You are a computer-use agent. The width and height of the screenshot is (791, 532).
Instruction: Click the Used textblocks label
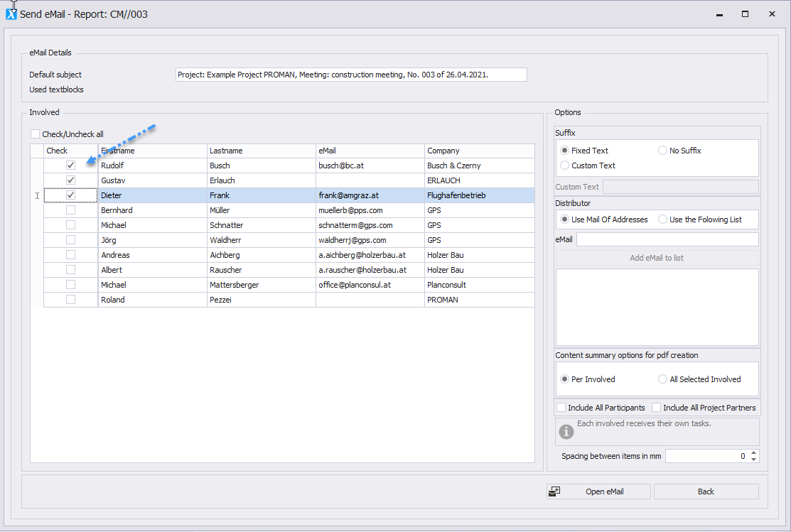click(57, 89)
